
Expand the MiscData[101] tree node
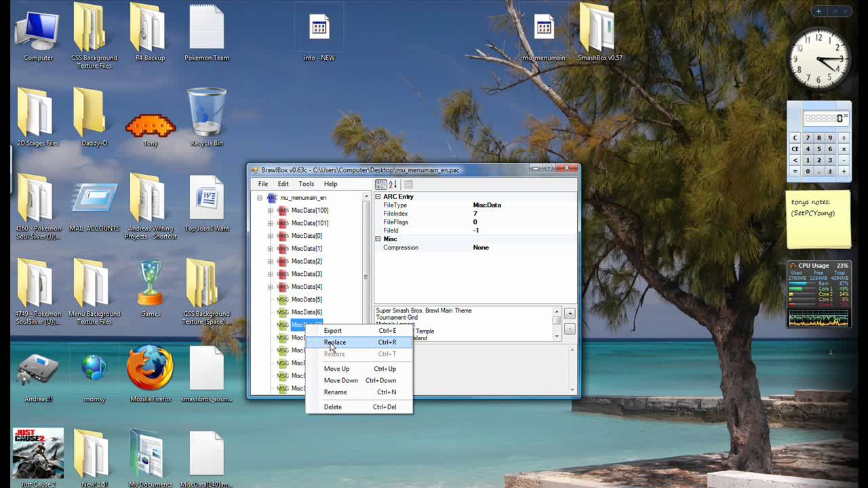pos(270,223)
